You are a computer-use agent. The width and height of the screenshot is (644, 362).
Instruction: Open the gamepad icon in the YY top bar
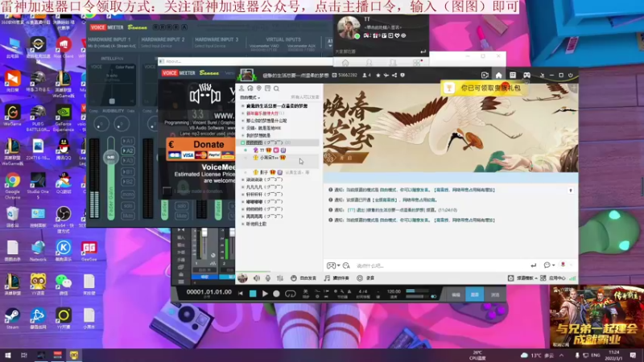click(x=527, y=75)
